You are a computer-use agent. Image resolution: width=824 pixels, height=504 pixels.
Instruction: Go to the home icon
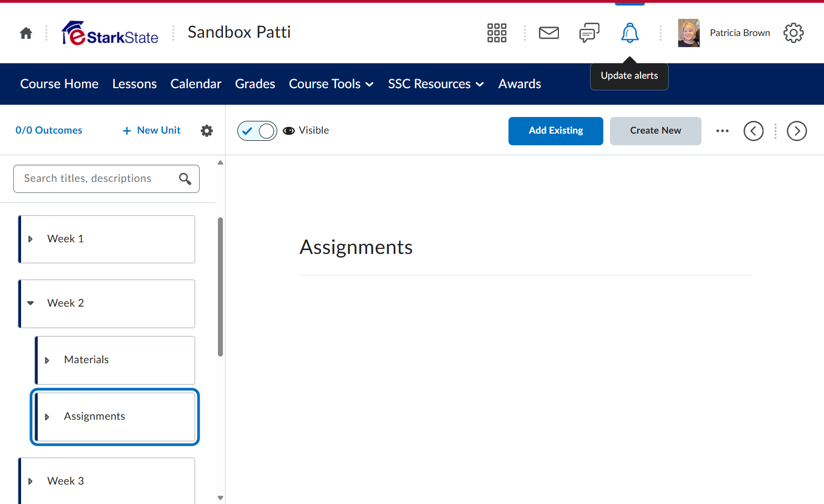(x=26, y=33)
